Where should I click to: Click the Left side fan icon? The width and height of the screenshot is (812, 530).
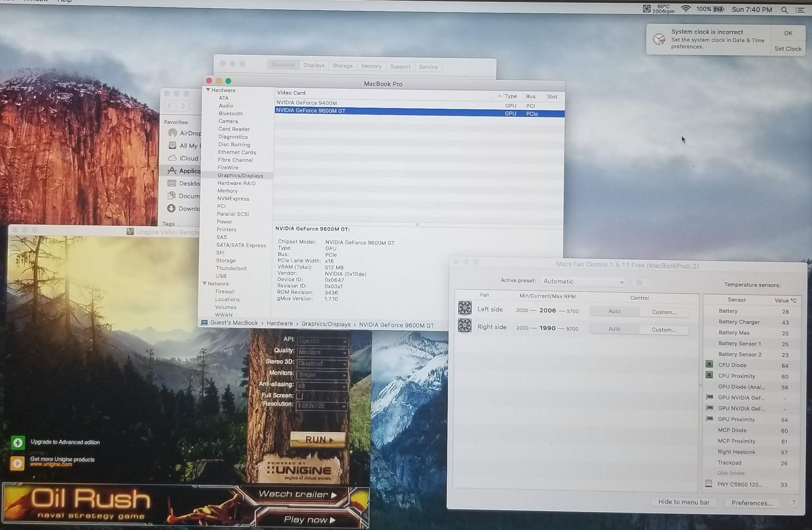[464, 308]
